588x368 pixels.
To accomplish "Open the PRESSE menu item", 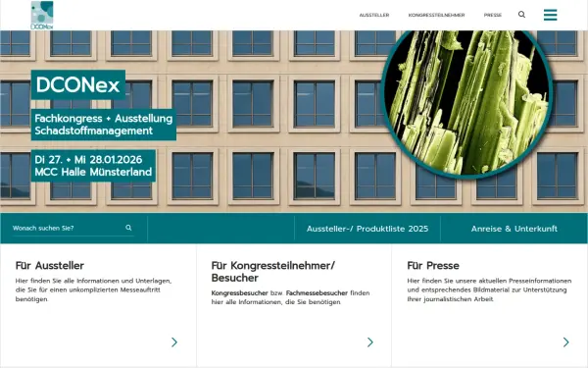I will (x=493, y=15).
